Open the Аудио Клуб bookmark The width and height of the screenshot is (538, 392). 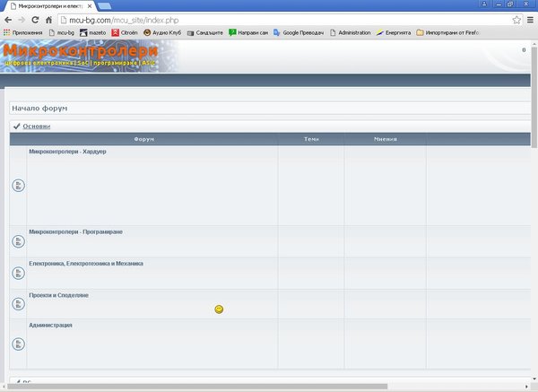point(162,32)
